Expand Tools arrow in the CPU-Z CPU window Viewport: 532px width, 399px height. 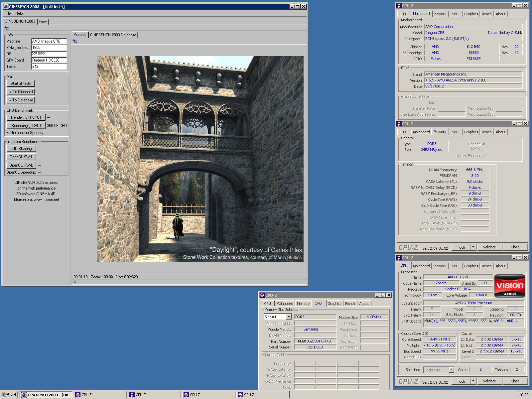473,381
